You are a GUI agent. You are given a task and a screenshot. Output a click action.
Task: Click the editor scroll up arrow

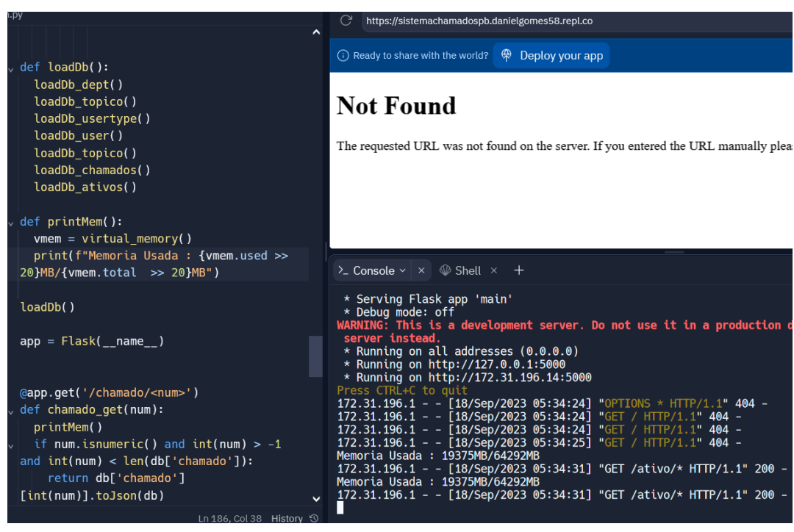[316, 32]
